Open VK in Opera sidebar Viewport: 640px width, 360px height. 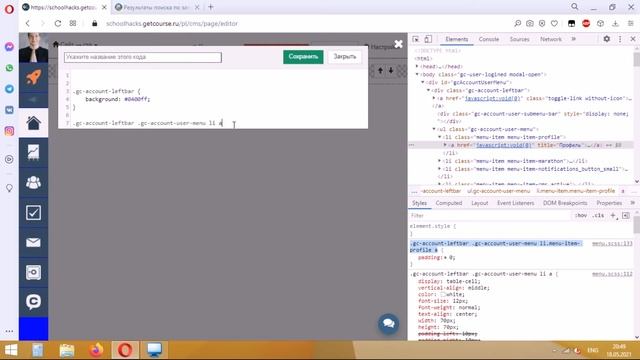point(9,110)
